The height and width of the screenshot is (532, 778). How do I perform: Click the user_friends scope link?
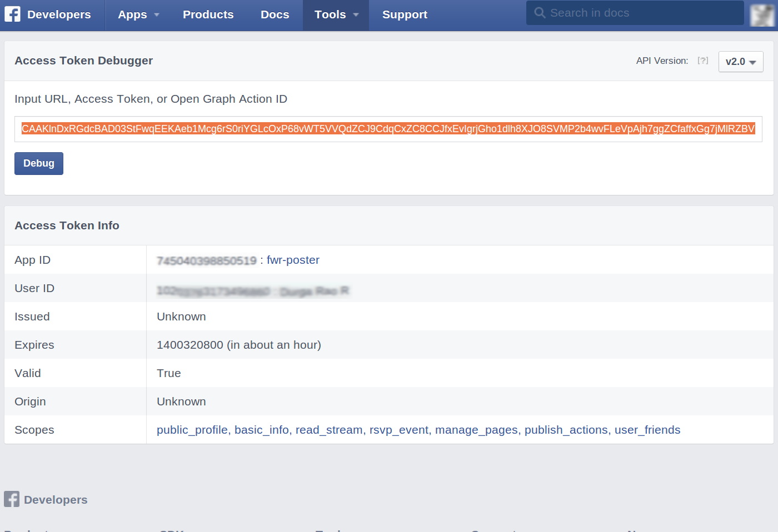click(647, 430)
